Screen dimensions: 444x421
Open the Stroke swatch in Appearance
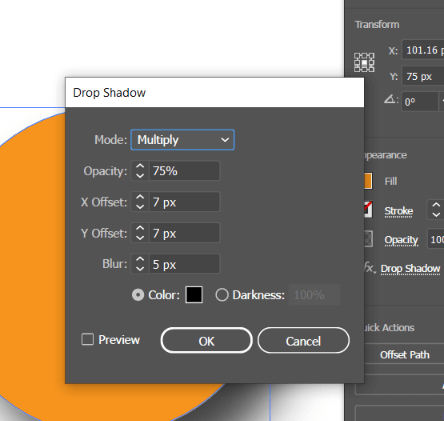point(368,210)
